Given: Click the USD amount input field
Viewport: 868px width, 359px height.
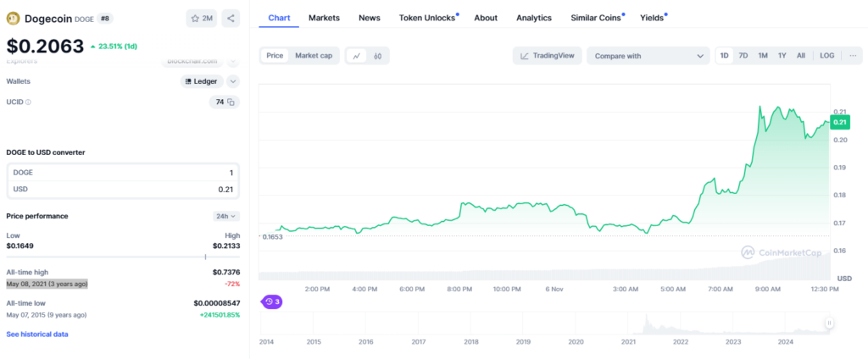Looking at the screenshot, I should pyautogui.click(x=123, y=189).
